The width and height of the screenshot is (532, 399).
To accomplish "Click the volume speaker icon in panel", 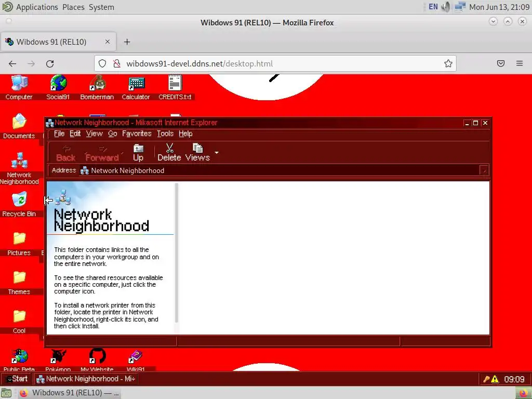I will 446,7.
